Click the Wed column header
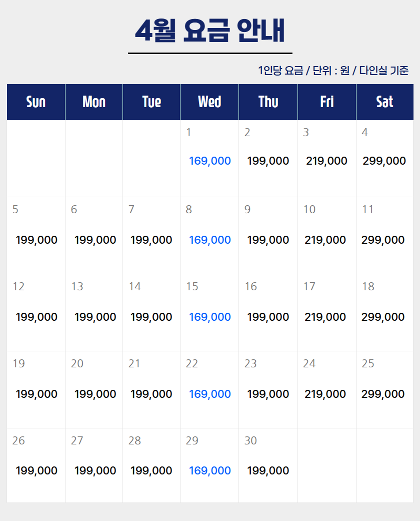420x521 pixels. point(209,102)
